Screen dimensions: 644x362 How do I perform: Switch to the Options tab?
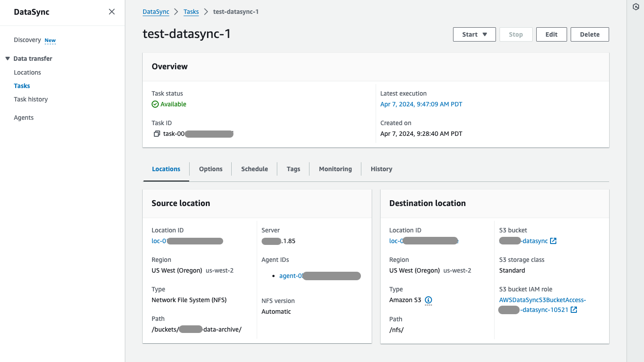coord(211,169)
